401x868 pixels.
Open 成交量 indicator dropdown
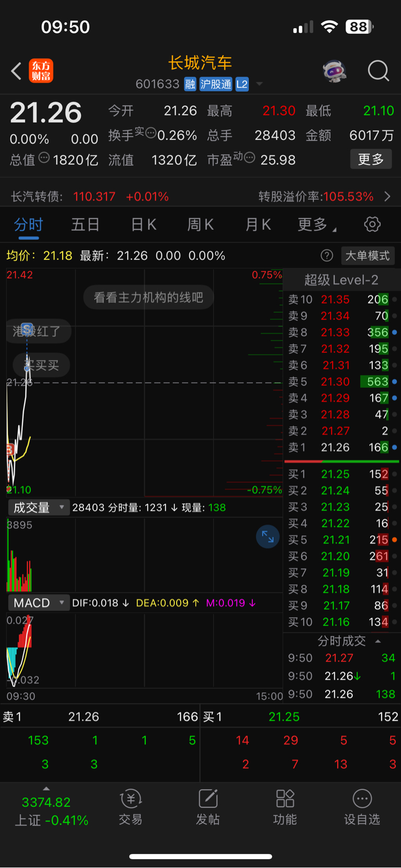pos(39,507)
